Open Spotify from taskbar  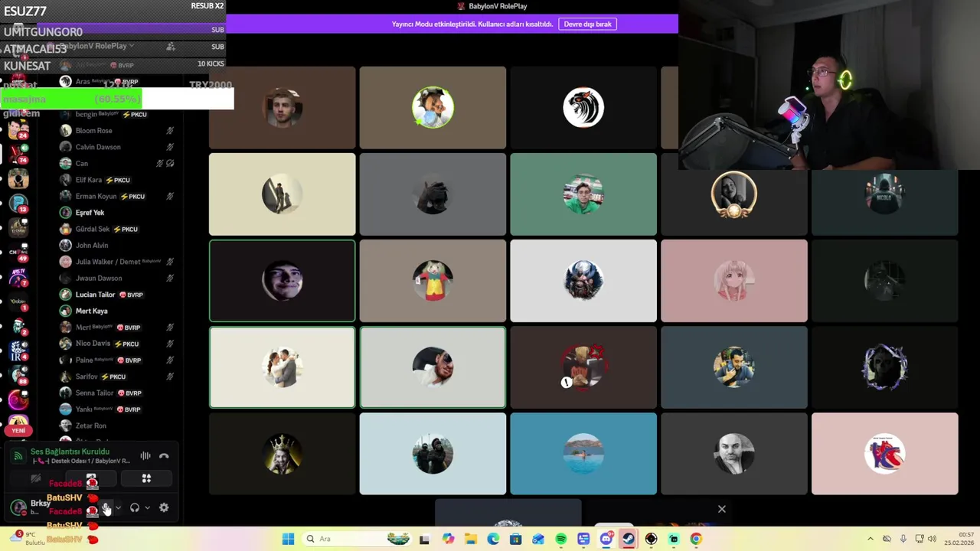pos(560,539)
